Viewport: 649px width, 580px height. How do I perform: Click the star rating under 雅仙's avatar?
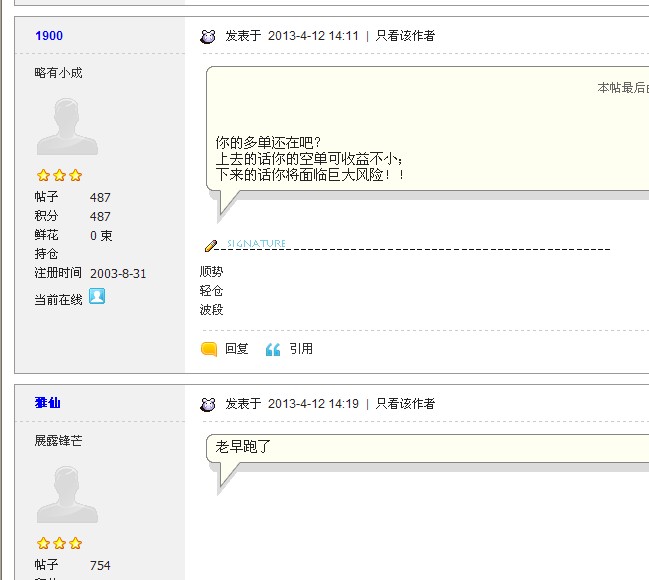pos(59,544)
